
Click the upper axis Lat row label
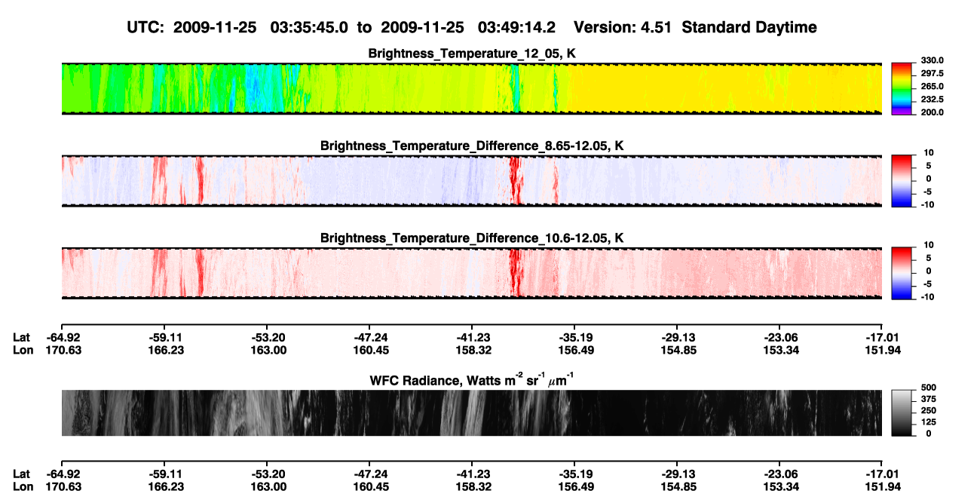click(x=22, y=337)
